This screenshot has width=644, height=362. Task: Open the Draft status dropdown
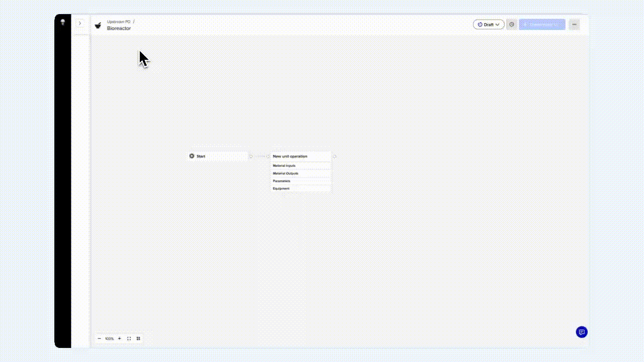point(488,25)
